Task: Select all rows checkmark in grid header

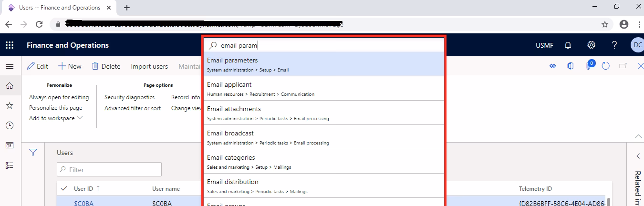Action: (x=64, y=188)
